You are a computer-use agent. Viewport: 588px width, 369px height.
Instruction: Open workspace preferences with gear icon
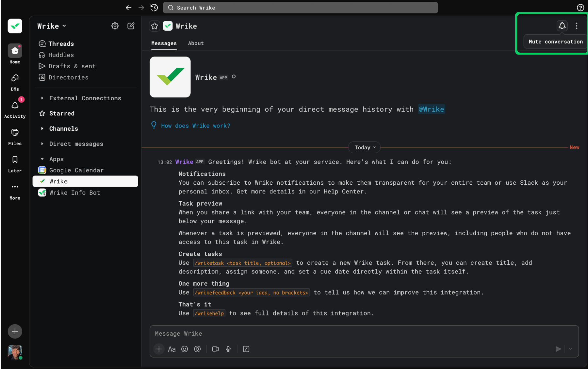115,26
